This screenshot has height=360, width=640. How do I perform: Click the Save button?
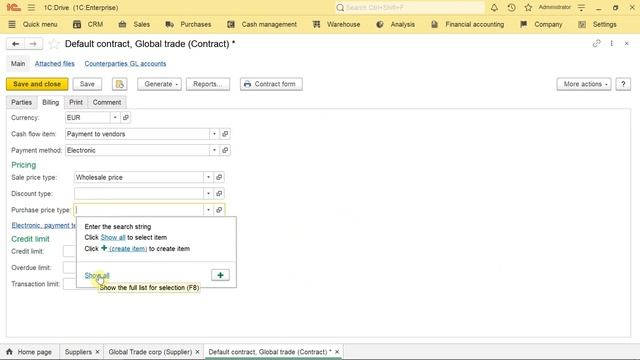[x=87, y=84]
